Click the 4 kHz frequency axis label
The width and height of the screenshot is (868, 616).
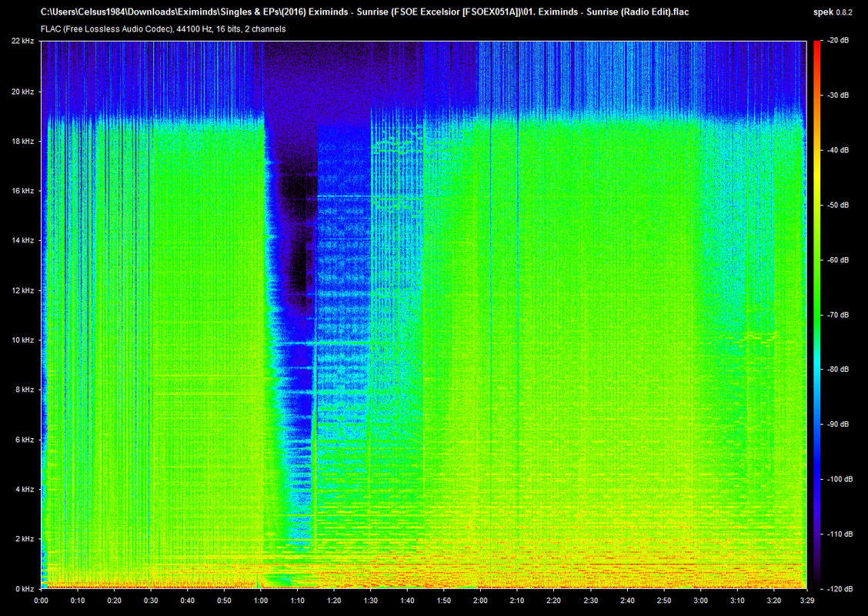pyautogui.click(x=25, y=489)
